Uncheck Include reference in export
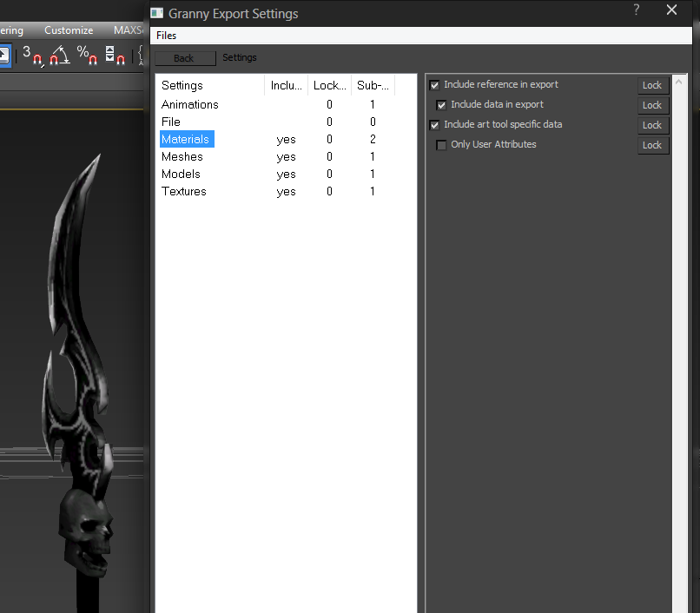Image resolution: width=700 pixels, height=613 pixels. [x=434, y=85]
